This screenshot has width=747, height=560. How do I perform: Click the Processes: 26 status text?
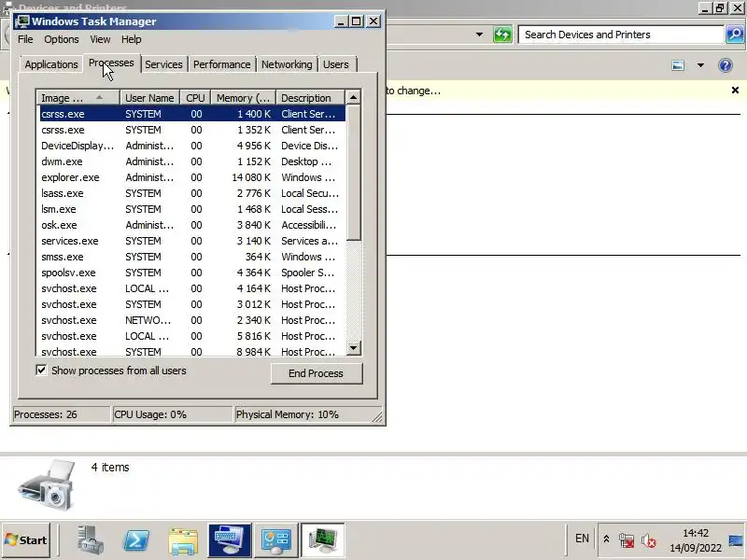coord(45,414)
